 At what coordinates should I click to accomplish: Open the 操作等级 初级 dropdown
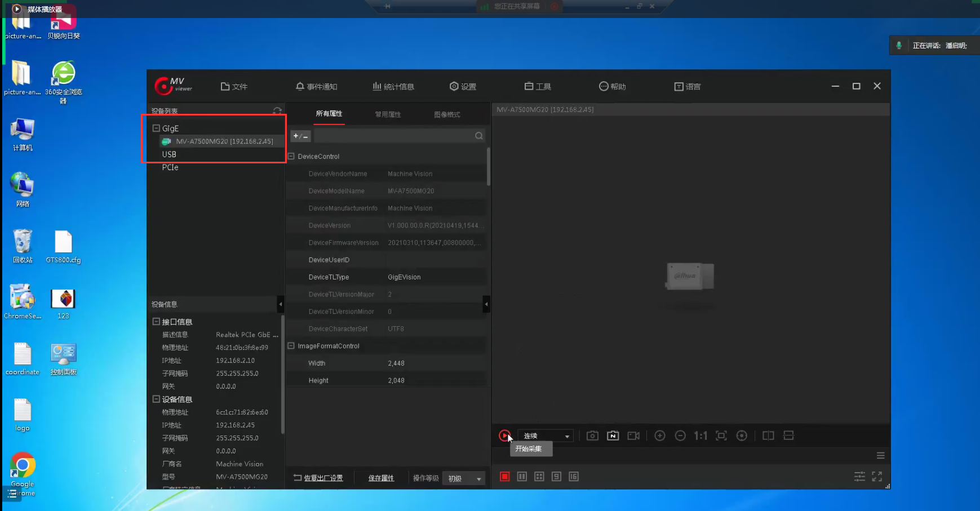coord(464,478)
